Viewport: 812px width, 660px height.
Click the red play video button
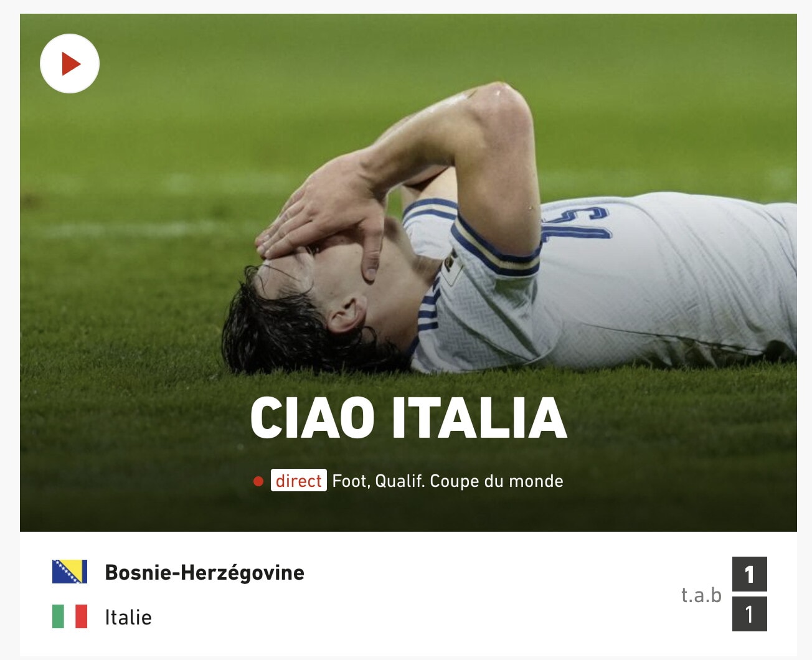(x=70, y=64)
